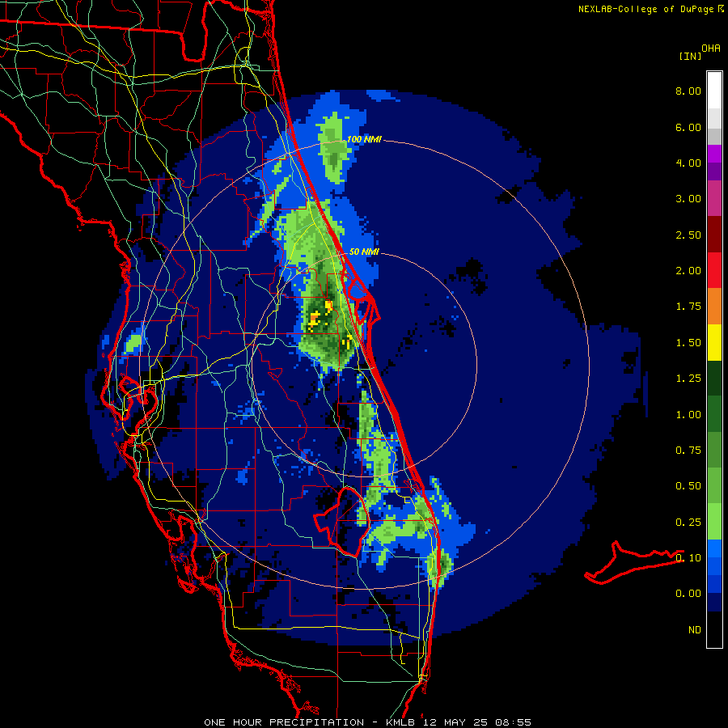The width and height of the screenshot is (728, 728).
Task: Click the 0.50 legend value
Action: coord(688,486)
